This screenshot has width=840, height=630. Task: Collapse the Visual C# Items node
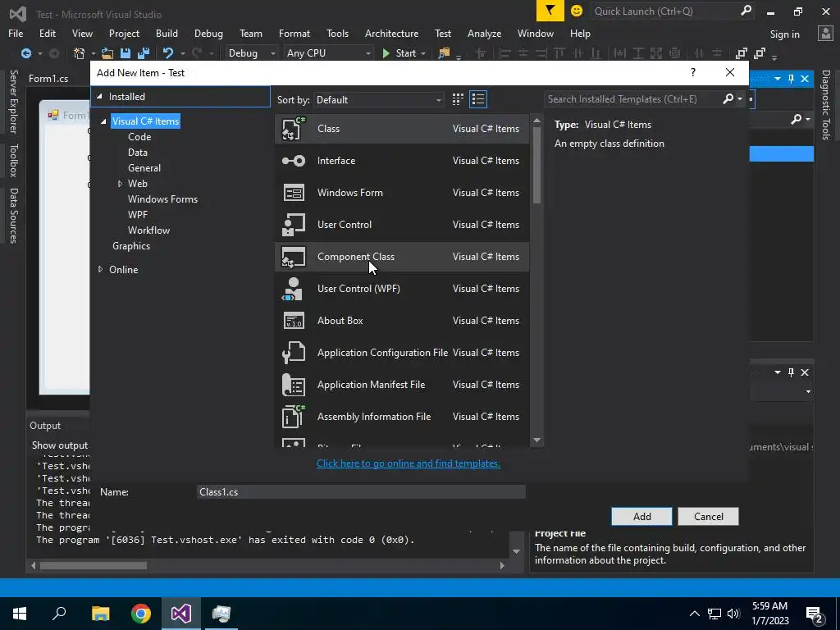point(103,121)
